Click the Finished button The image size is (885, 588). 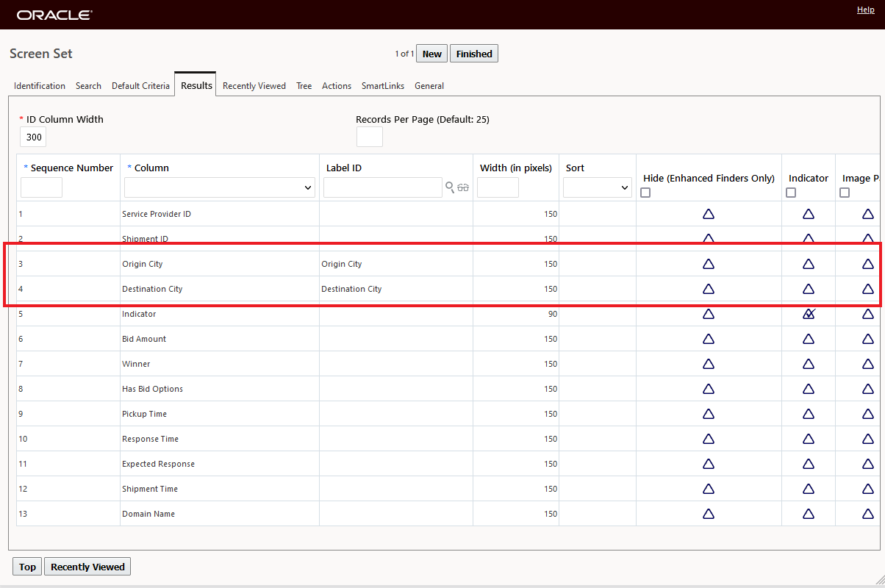pyautogui.click(x=474, y=54)
